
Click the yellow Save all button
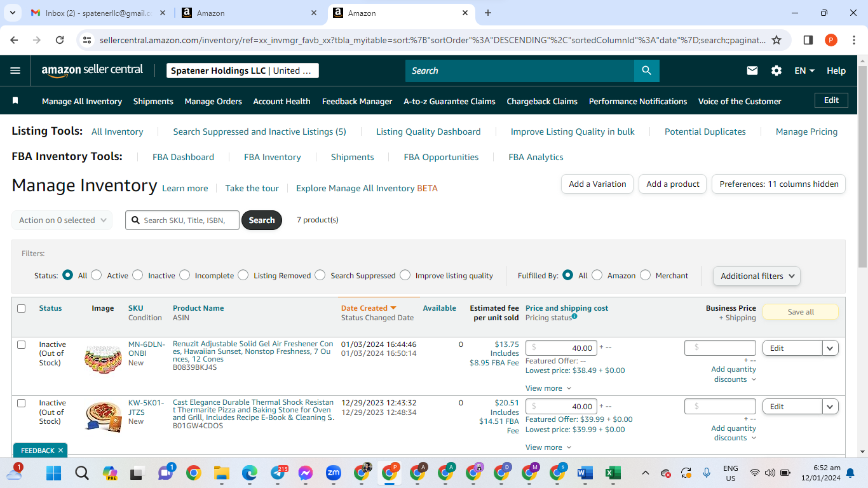point(801,312)
